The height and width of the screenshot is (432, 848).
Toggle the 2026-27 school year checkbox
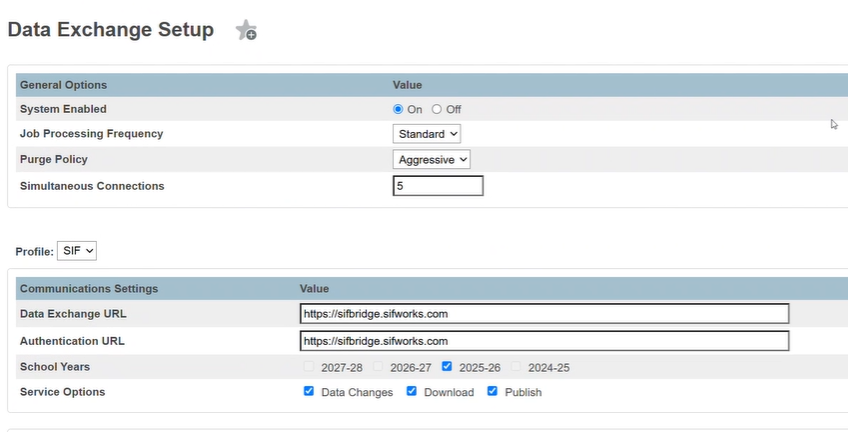[x=378, y=367]
